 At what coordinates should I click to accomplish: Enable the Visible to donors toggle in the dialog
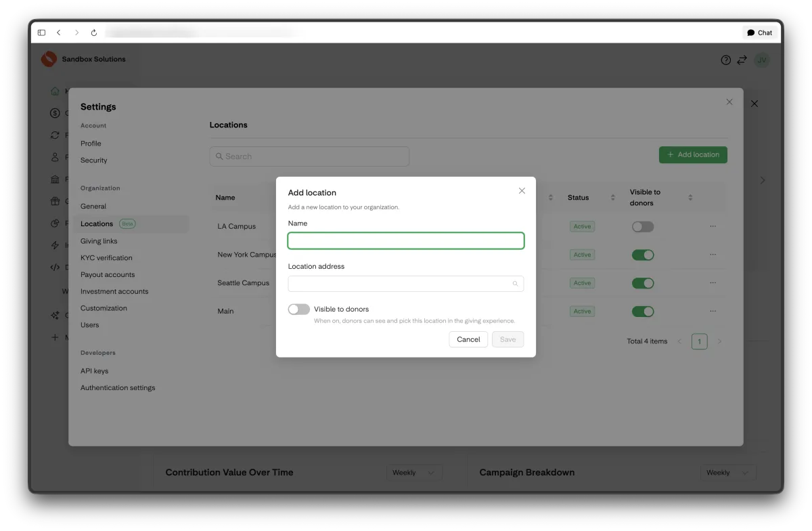[299, 309]
